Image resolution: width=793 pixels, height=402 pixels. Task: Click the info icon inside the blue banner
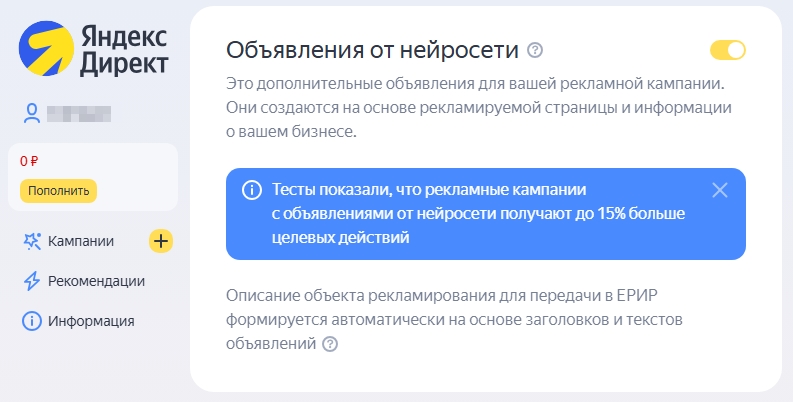click(x=252, y=190)
